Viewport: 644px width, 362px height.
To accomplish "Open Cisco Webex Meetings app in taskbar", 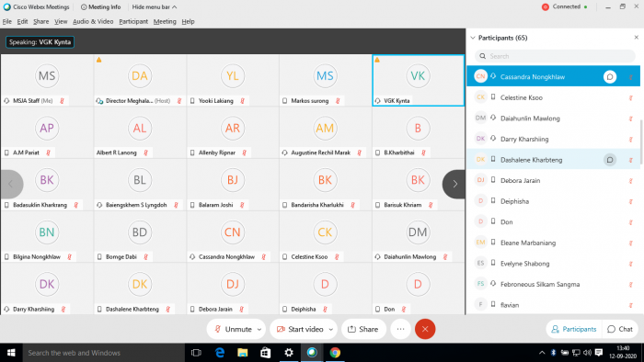I will tap(312, 353).
